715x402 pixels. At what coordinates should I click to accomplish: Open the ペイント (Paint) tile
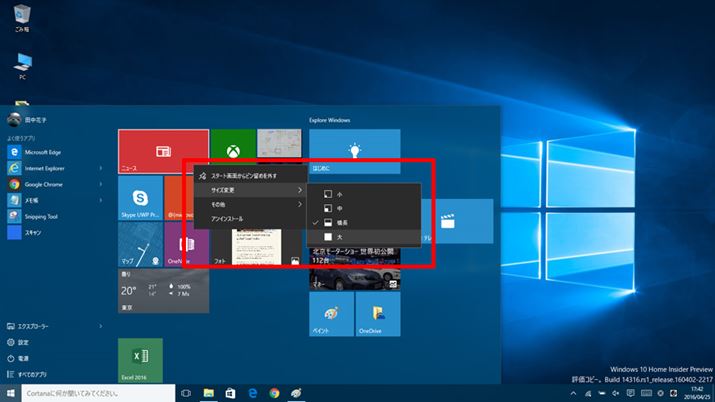pos(331,313)
